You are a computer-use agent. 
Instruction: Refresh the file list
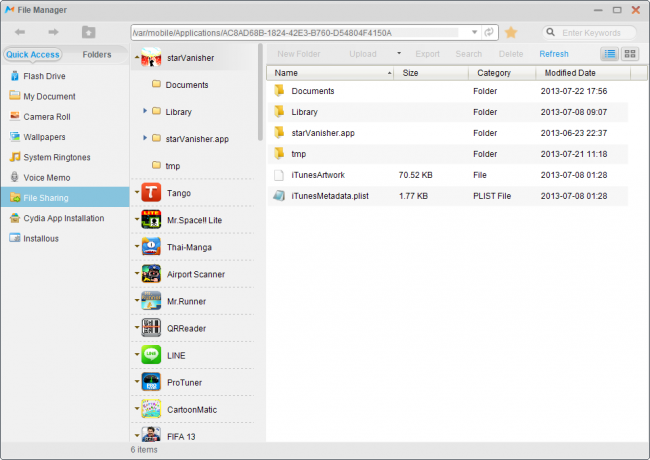(554, 54)
